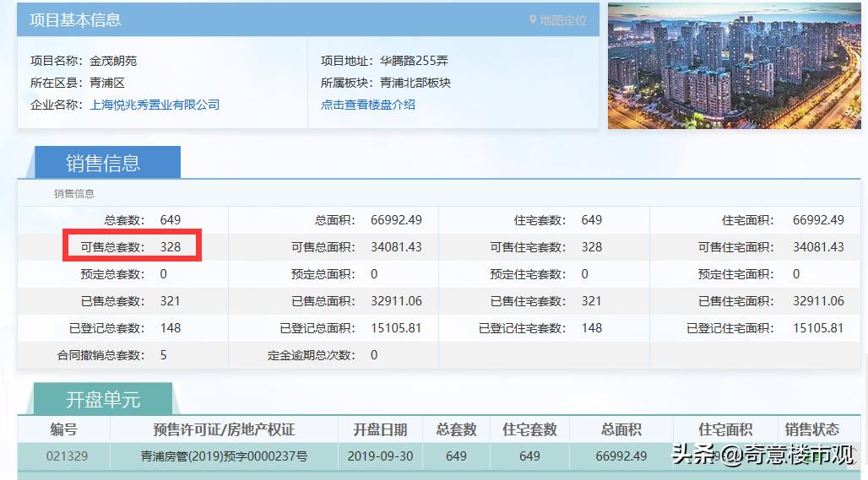The height and width of the screenshot is (480, 868).
Task: Click 总面积 value 66992.49 in sales info
Action: coord(396,220)
